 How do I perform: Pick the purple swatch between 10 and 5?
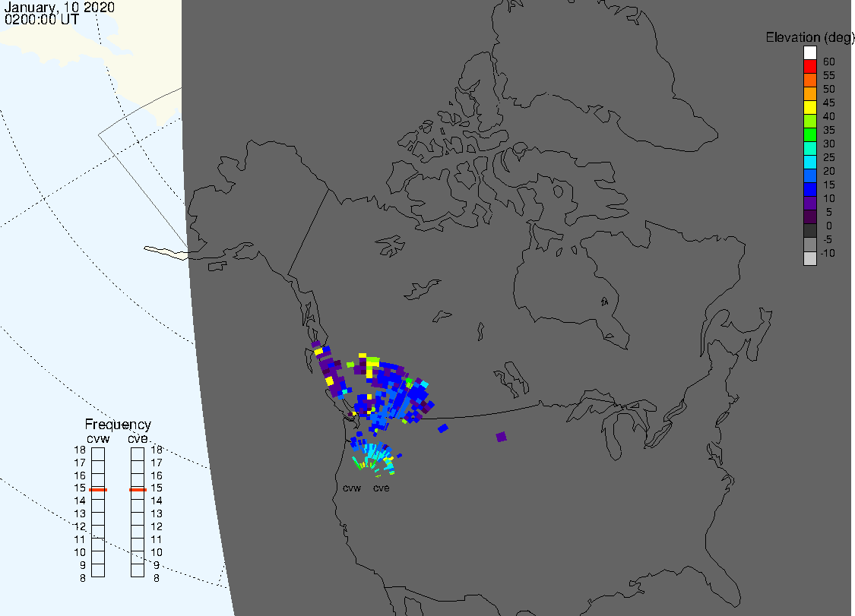pos(809,204)
